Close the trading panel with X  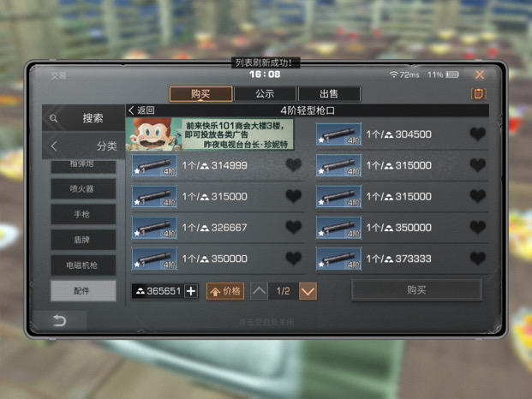click(480, 74)
